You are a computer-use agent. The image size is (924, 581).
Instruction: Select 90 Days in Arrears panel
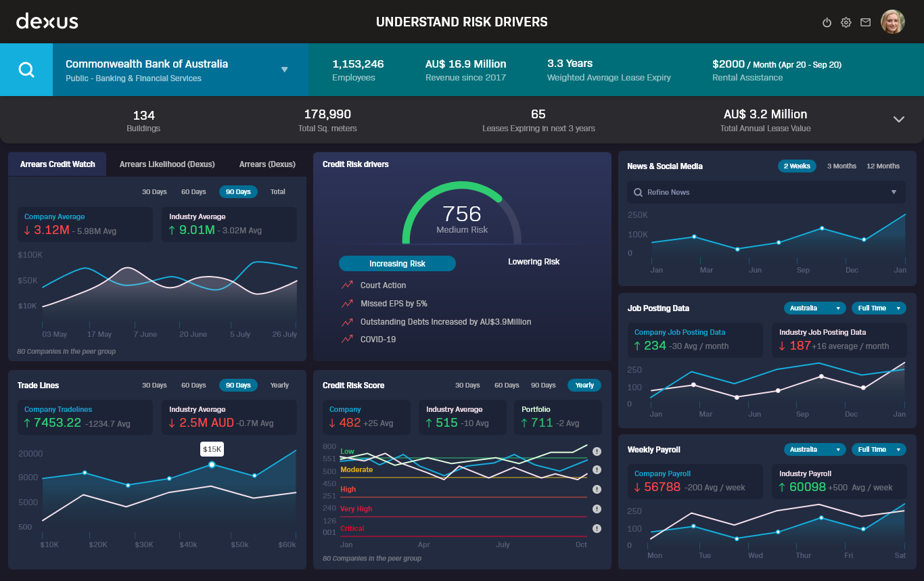238,191
